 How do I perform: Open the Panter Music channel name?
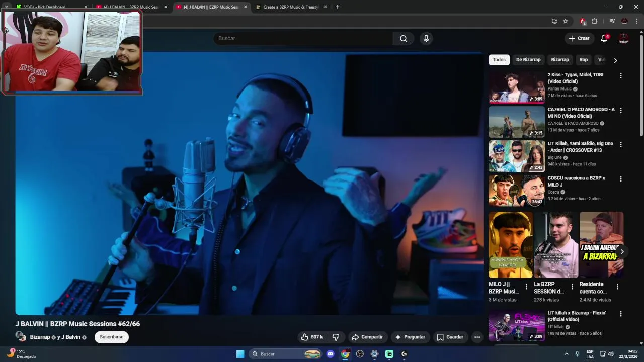(x=559, y=89)
